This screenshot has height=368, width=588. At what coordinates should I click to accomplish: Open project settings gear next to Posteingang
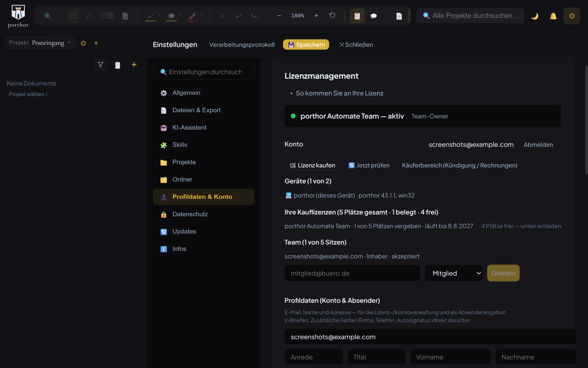[x=83, y=43]
